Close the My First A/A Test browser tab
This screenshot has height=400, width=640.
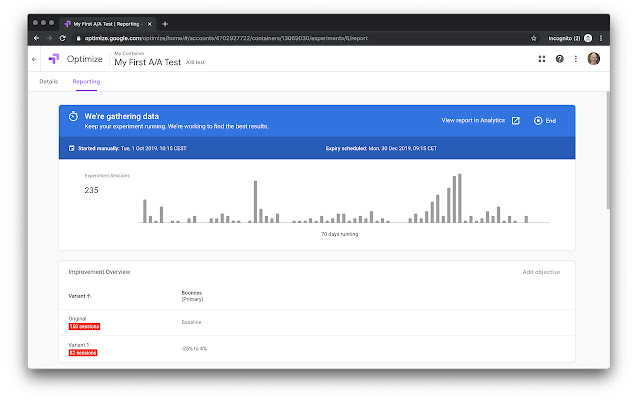[x=149, y=24]
